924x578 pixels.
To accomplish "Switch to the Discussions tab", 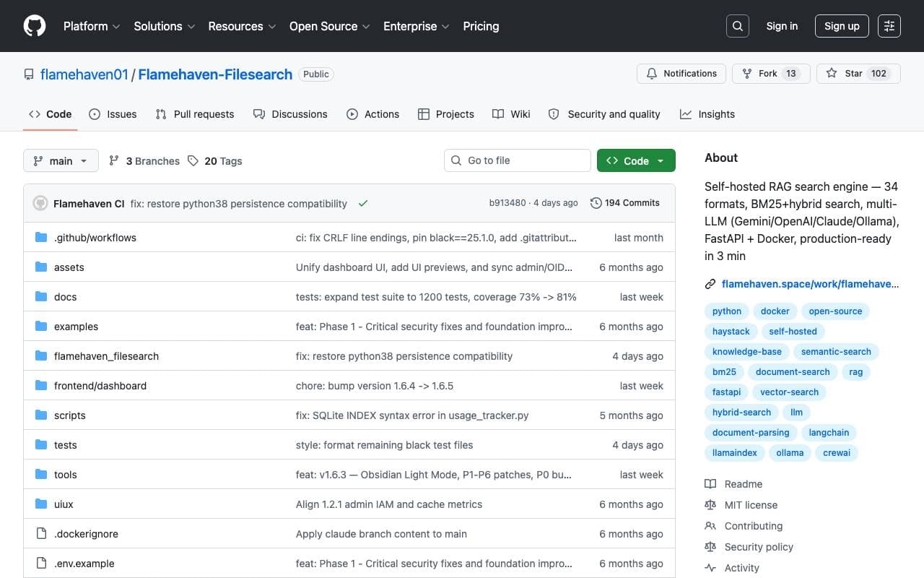I will tap(290, 114).
